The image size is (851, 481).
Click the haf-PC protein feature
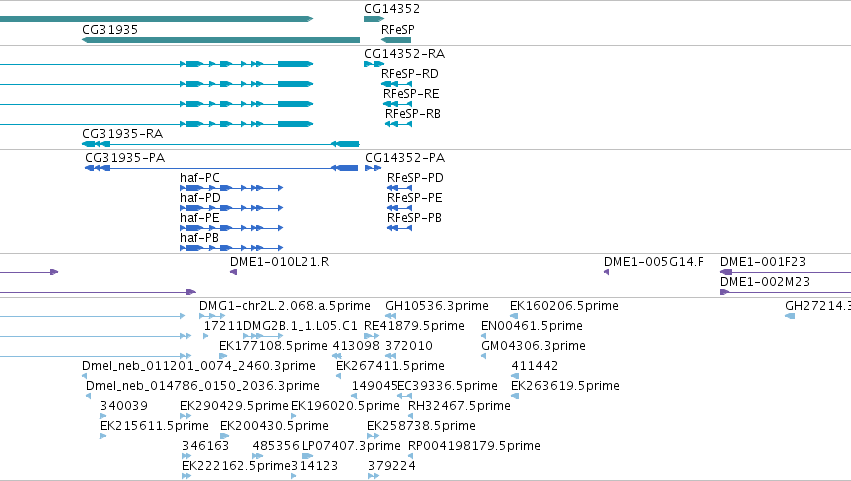coord(232,188)
